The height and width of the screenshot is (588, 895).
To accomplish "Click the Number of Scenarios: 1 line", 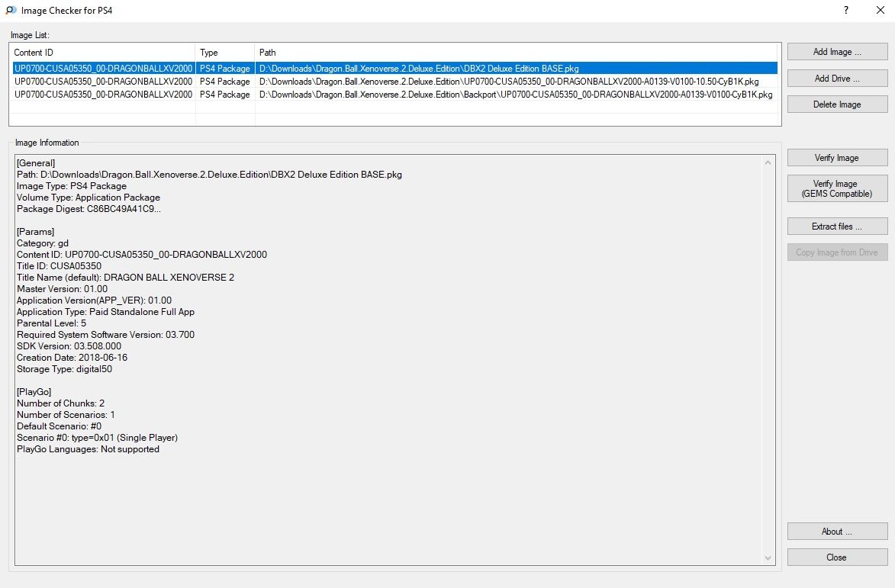I will click(66, 415).
